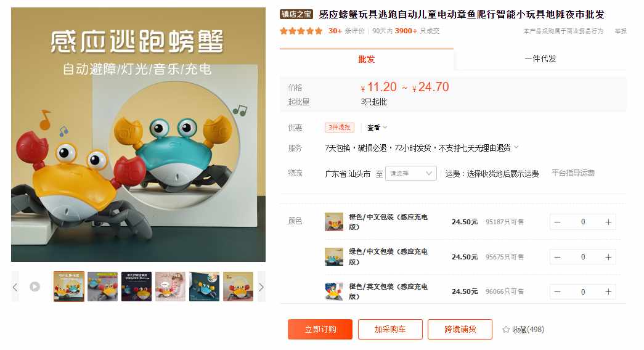
Task: Click the orange Chinese packaging color swatch image
Action: (x=334, y=221)
